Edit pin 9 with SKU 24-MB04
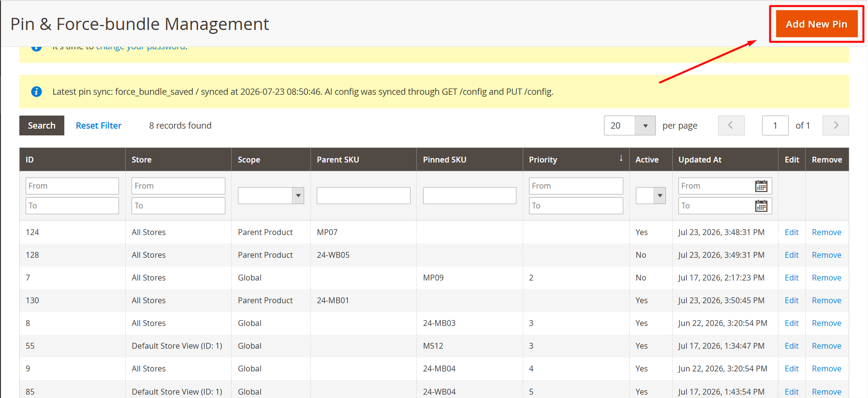868x398 pixels. coord(792,369)
